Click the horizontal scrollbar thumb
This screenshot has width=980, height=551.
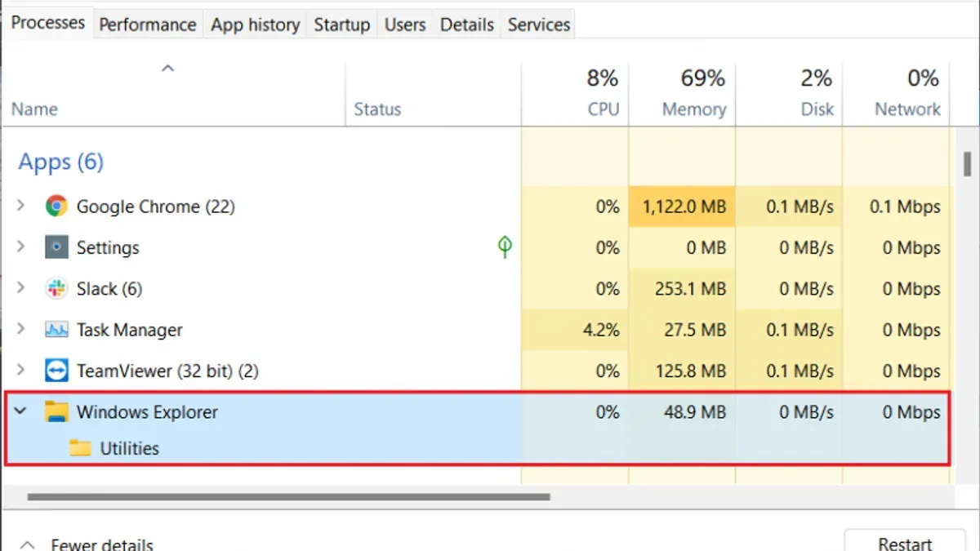tap(288, 495)
